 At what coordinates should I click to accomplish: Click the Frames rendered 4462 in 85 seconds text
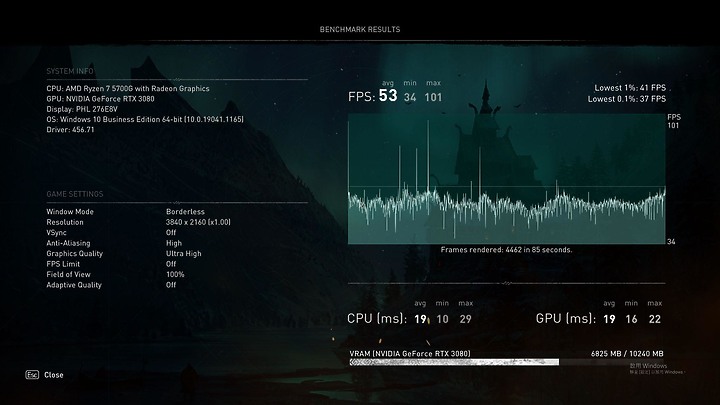click(506, 250)
